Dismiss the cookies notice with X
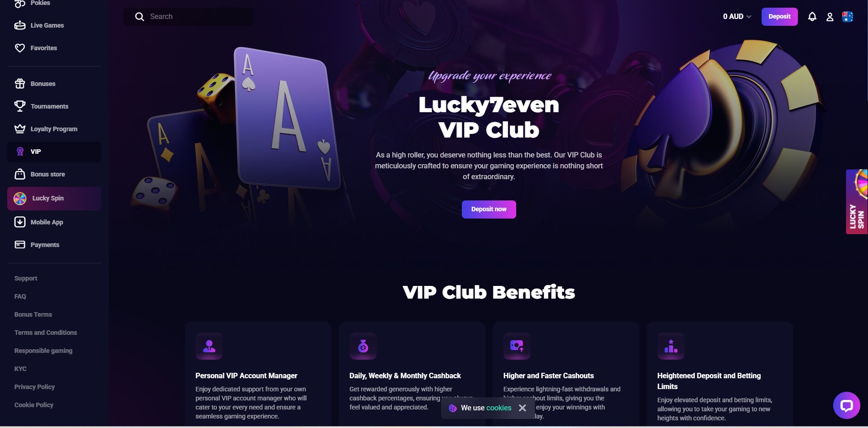The image size is (868, 428). coord(522,408)
